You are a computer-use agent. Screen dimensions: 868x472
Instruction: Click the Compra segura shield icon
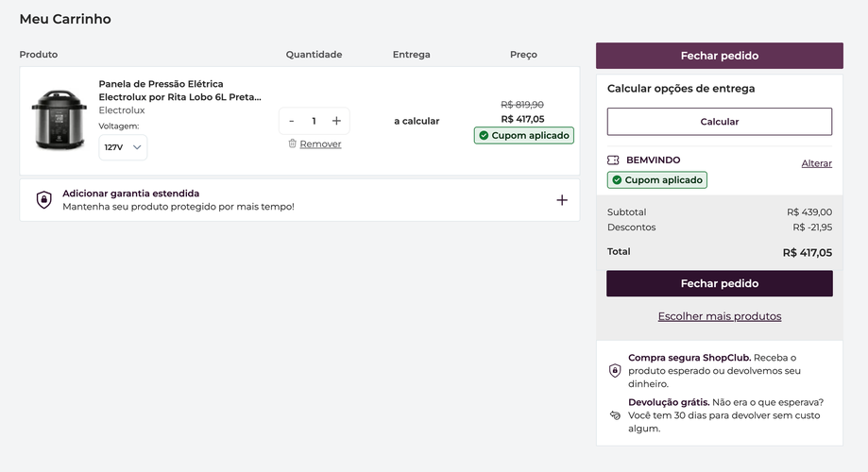(615, 370)
